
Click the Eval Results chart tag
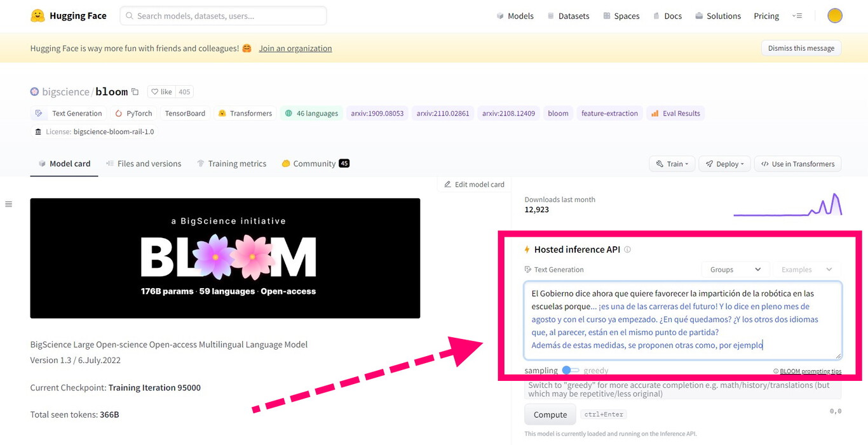click(676, 113)
